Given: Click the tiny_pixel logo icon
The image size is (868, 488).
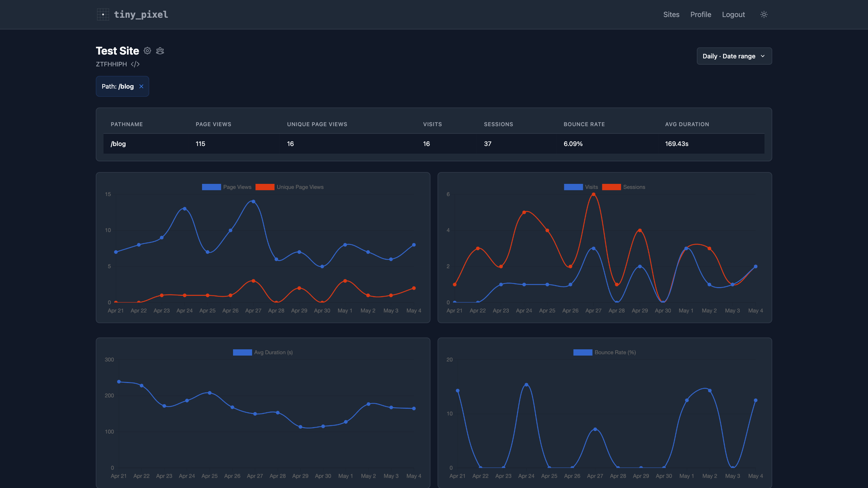Looking at the screenshot, I should pos(103,15).
